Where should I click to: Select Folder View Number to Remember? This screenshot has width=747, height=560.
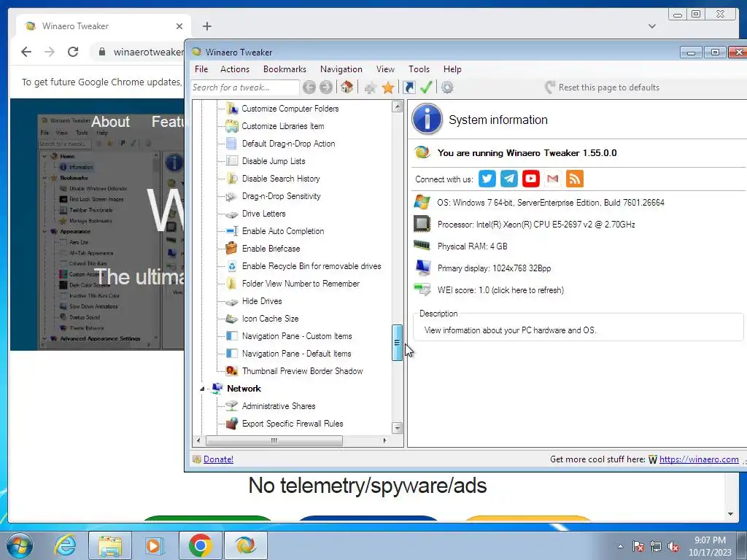pyautogui.click(x=301, y=284)
